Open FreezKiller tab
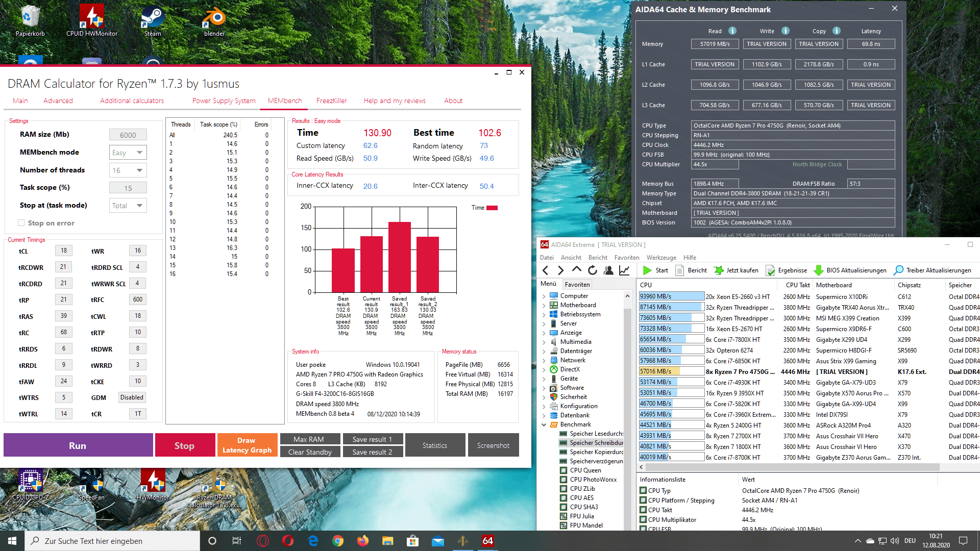980x551 pixels. tap(331, 101)
